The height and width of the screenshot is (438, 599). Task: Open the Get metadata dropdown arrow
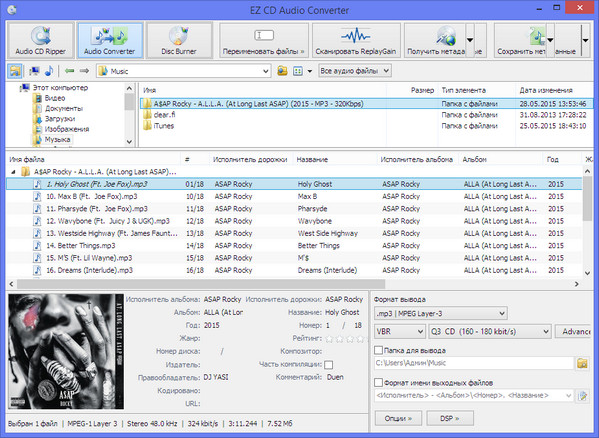tap(470, 40)
